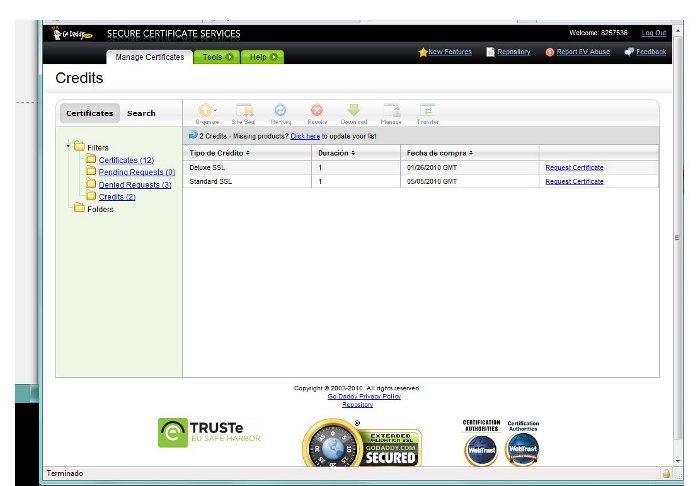Click Log Out link
Image resolution: width=700 pixels, height=486 pixels.
pos(653,33)
